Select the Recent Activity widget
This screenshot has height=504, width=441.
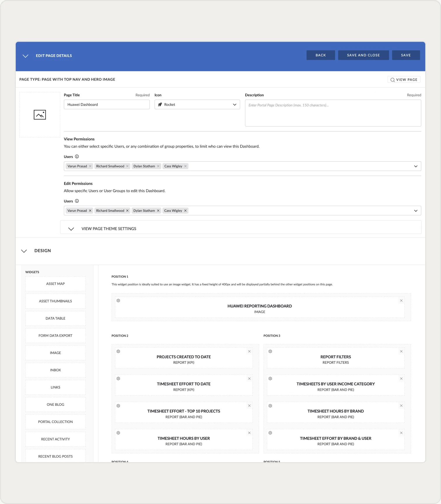coord(55,439)
